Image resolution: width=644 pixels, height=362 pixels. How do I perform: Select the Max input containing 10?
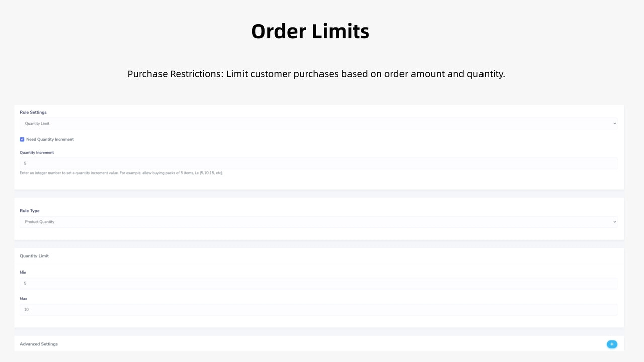pos(318,309)
